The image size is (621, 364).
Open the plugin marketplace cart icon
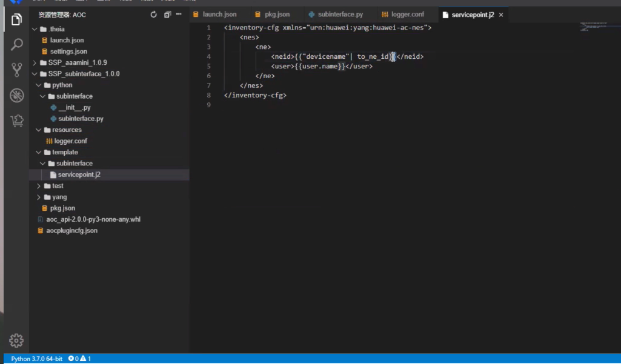(x=16, y=121)
